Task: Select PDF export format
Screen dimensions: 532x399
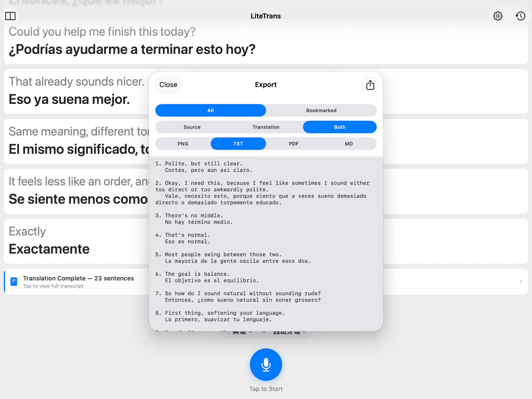Action: 294,144
